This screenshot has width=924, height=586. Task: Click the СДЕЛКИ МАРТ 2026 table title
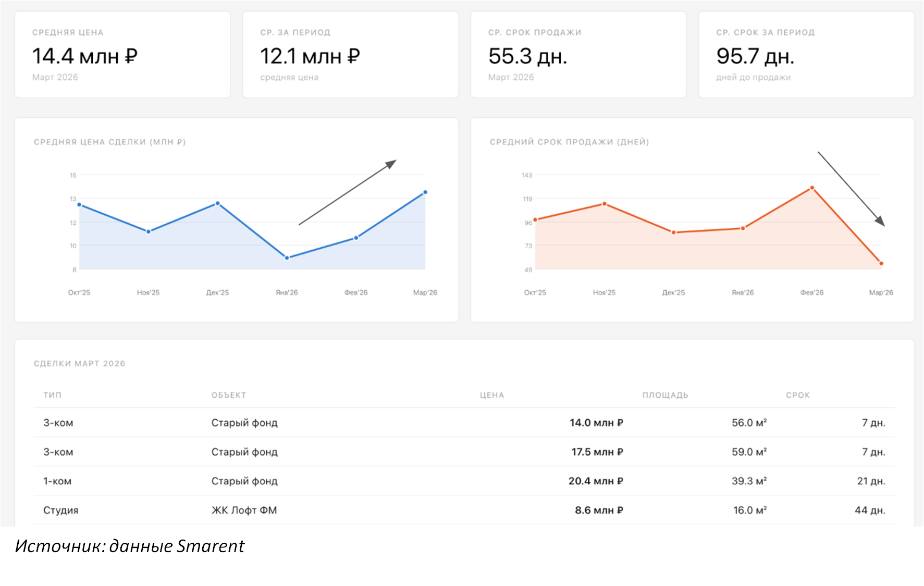point(80,363)
